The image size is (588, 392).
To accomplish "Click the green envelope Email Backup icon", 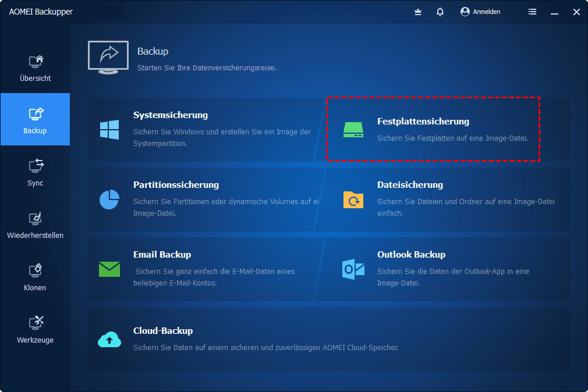I will pyautogui.click(x=109, y=269).
